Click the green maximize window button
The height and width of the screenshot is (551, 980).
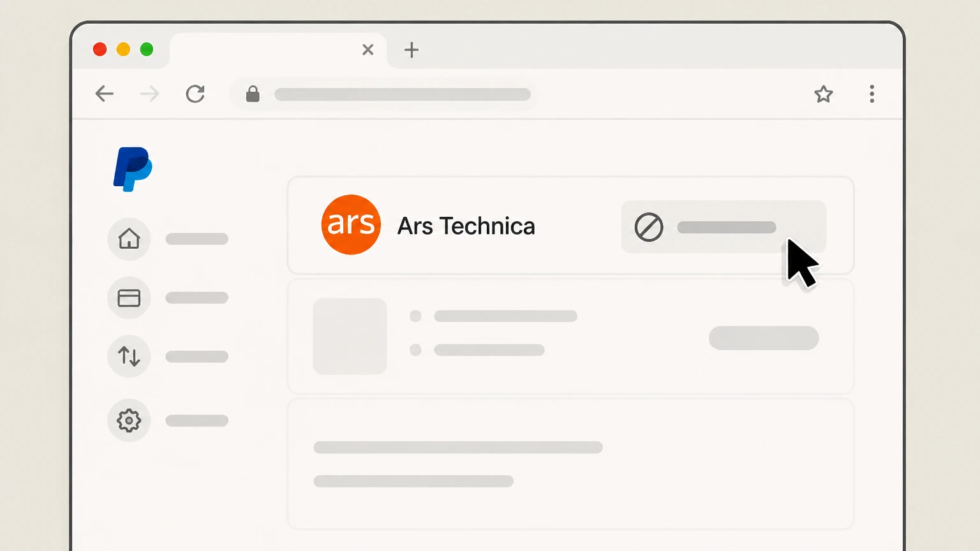click(147, 50)
